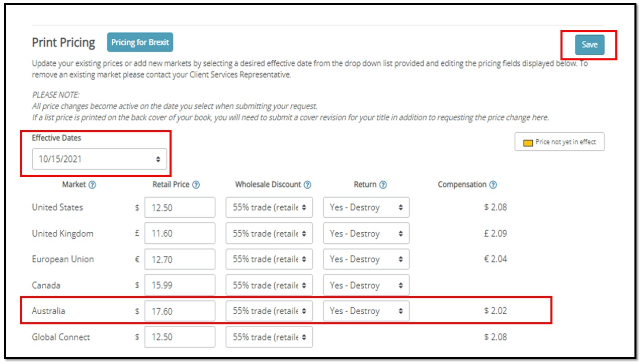Viewport: 644px width, 362px height.
Task: Click the Market help question mark icon
Action: coord(92,185)
